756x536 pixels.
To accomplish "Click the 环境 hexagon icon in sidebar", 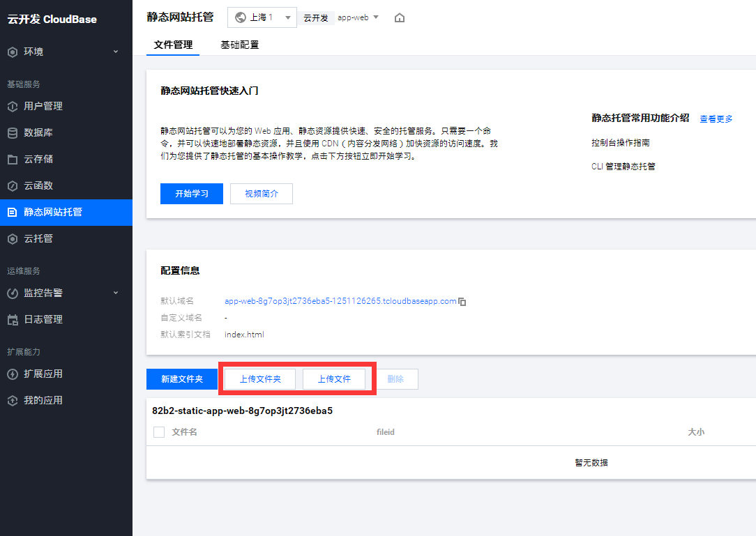I will tap(13, 52).
